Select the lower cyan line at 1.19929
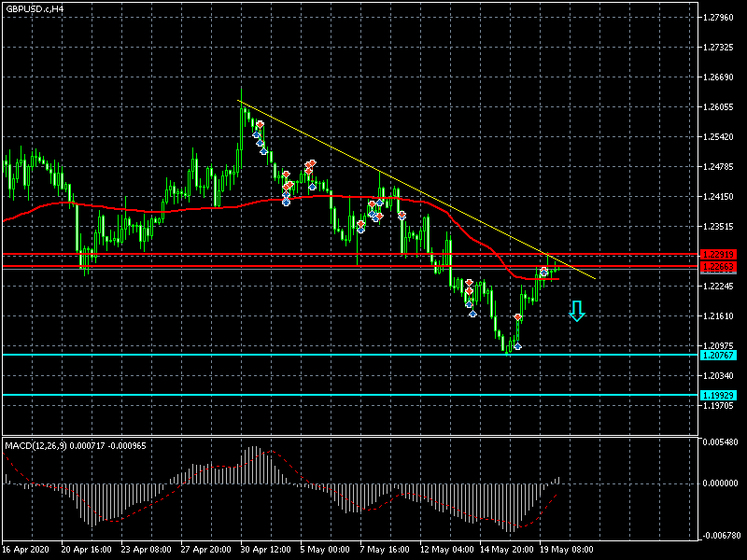 [x=280, y=395]
